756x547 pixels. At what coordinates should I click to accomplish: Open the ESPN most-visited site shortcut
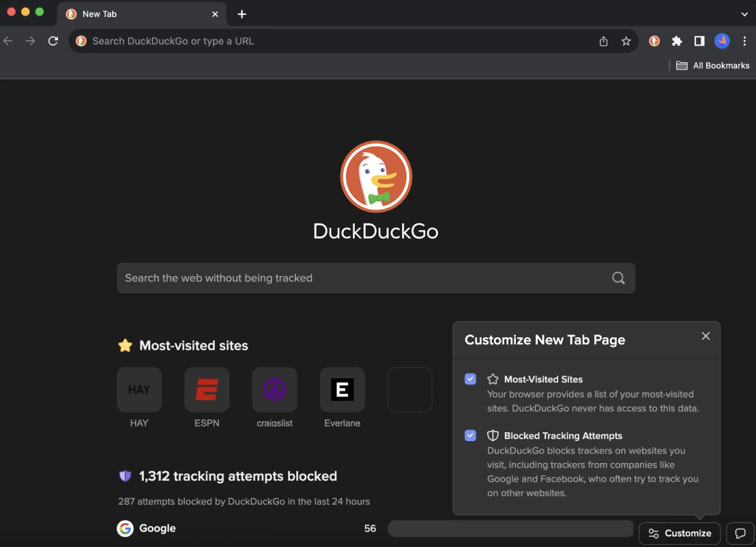[x=207, y=389]
